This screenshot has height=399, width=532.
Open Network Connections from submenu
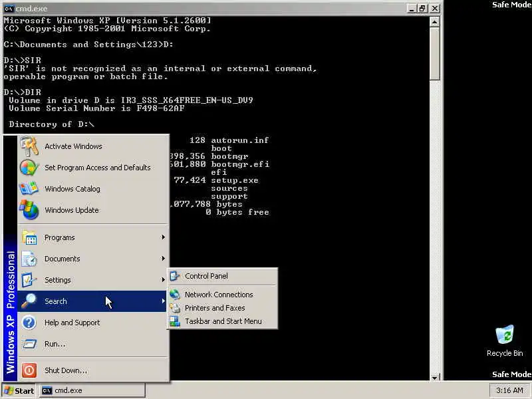(x=223, y=295)
